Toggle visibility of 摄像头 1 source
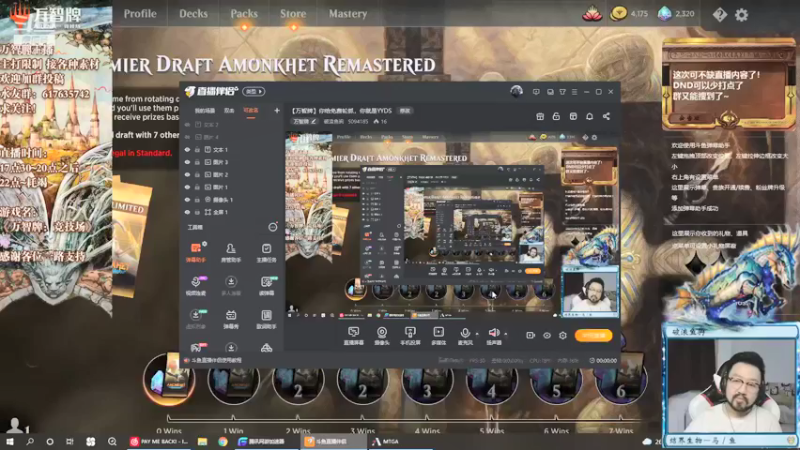The height and width of the screenshot is (450, 800). pos(187,199)
